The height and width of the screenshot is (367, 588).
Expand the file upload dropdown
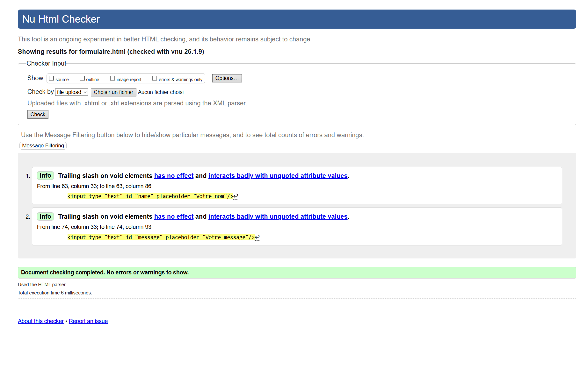coord(71,92)
